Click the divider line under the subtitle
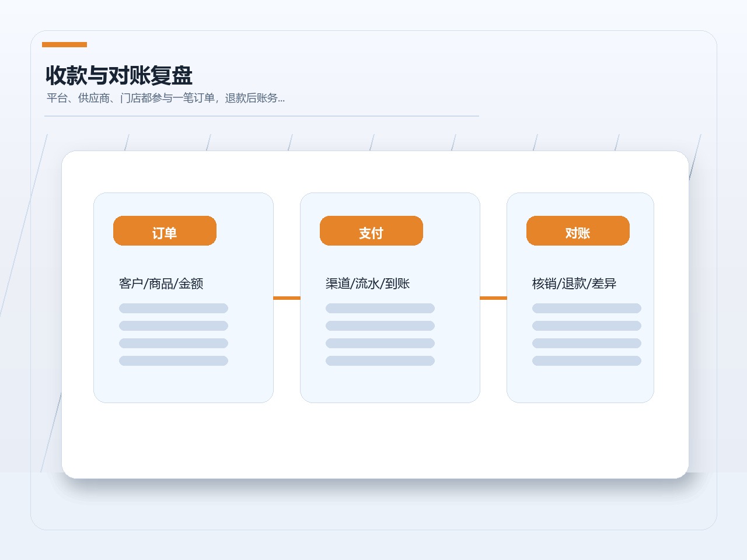The height and width of the screenshot is (560, 747). pos(261,116)
